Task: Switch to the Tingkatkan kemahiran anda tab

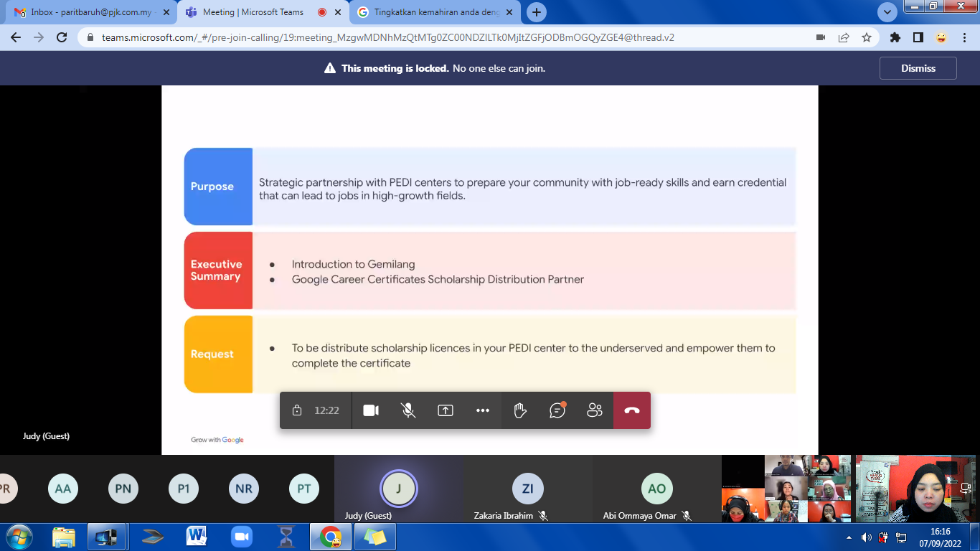Action: point(436,12)
